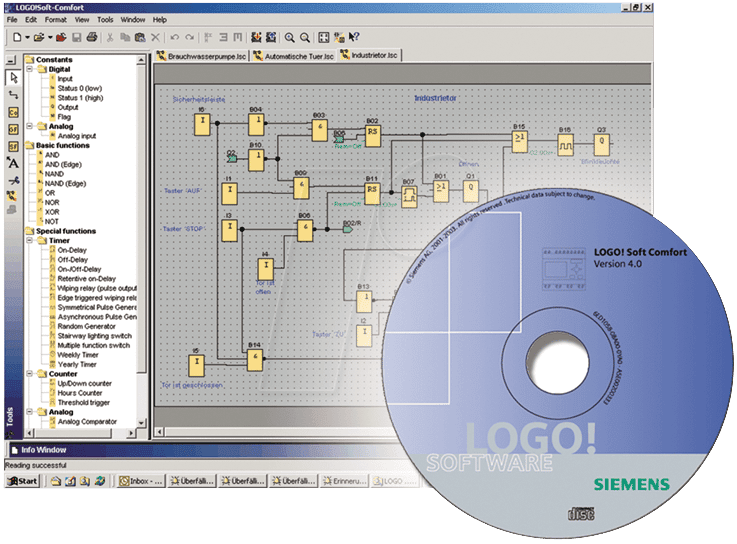Click the Zoom in magnifier icon
This screenshot has width=737, height=544.
290,37
